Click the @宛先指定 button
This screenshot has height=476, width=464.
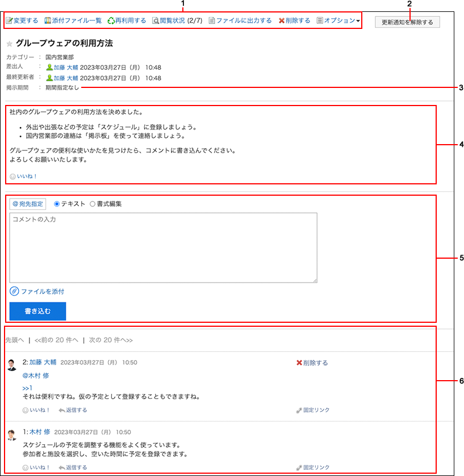pyautogui.click(x=28, y=204)
